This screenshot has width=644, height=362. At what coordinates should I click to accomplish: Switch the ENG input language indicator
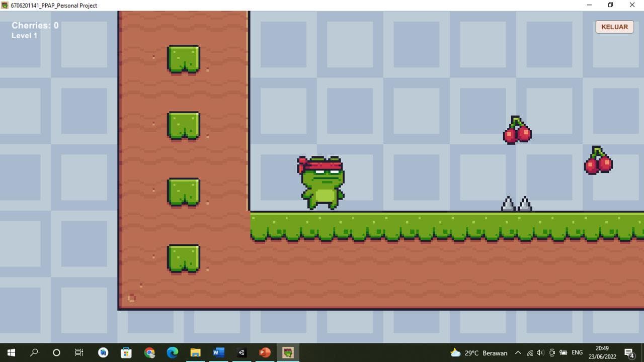(577, 353)
